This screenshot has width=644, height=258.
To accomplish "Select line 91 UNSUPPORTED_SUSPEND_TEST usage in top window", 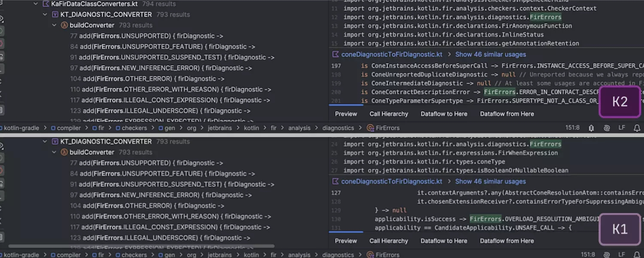I will 172,57.
